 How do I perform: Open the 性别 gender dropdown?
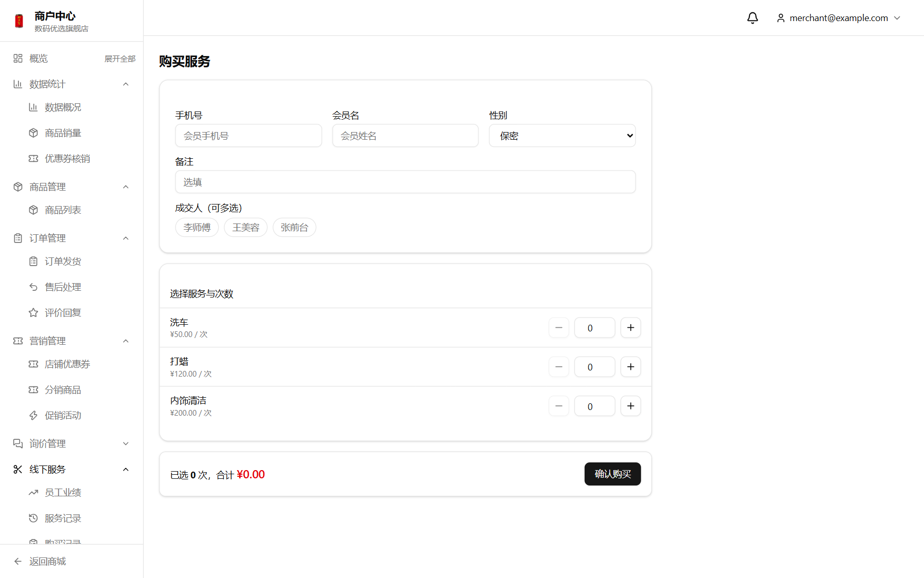(562, 136)
